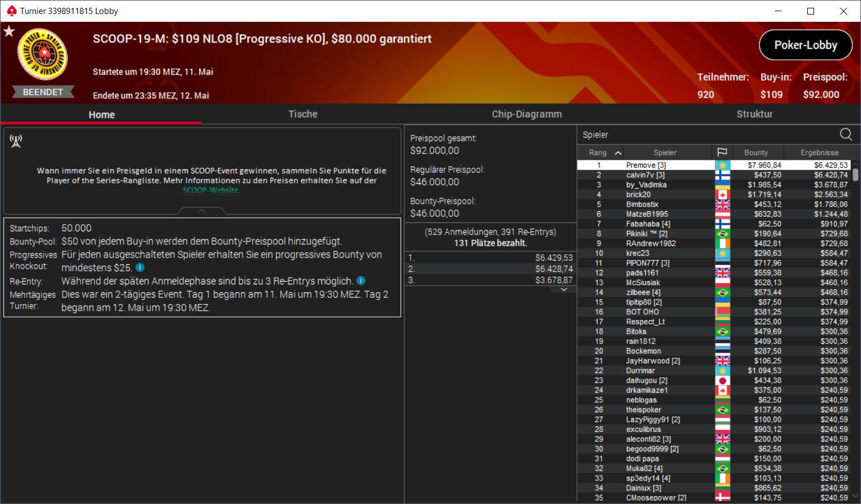Image resolution: width=861 pixels, height=504 pixels.
Task: Open the player search magnifier
Action: point(846,134)
